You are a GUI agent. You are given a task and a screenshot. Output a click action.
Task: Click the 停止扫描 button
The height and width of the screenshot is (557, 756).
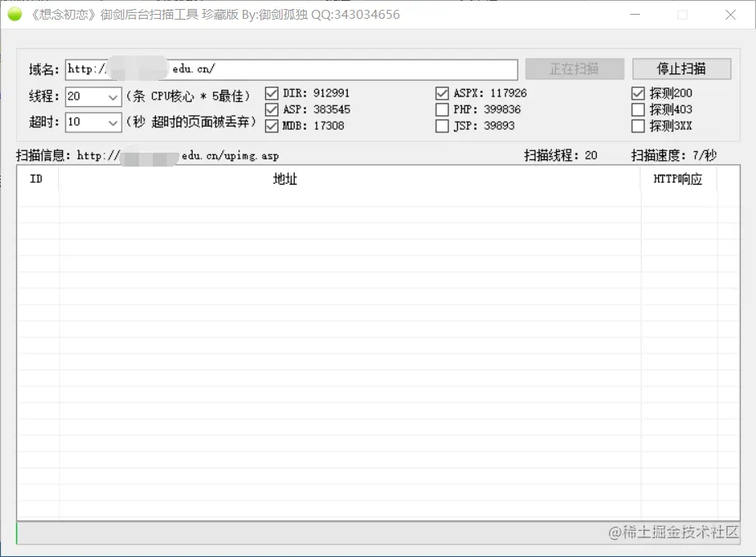pos(682,69)
